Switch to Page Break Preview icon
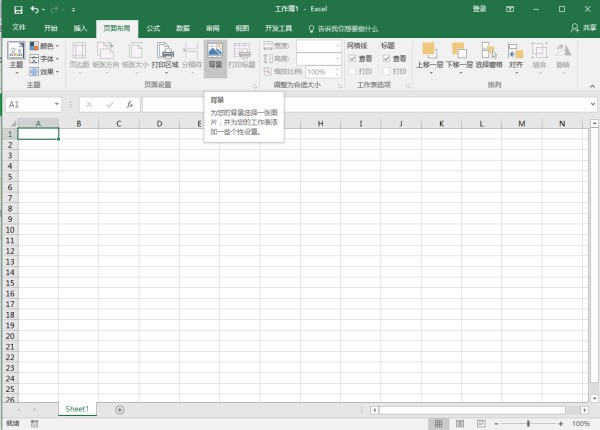Screen dimensions: 600x430 tap(481, 423)
